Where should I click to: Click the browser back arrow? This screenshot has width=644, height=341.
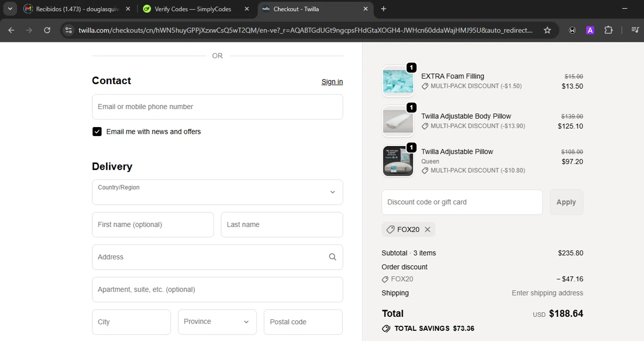click(x=11, y=30)
